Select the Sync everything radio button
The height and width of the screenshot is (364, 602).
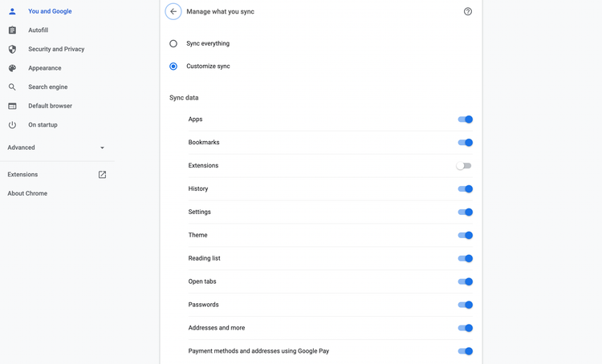point(173,43)
